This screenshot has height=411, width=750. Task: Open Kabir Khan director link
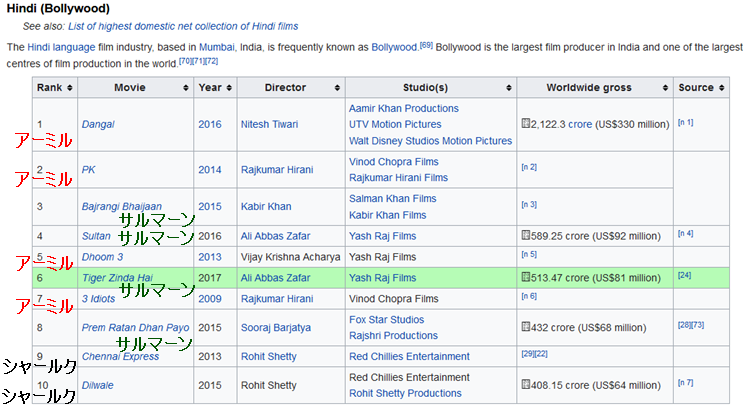(266, 207)
